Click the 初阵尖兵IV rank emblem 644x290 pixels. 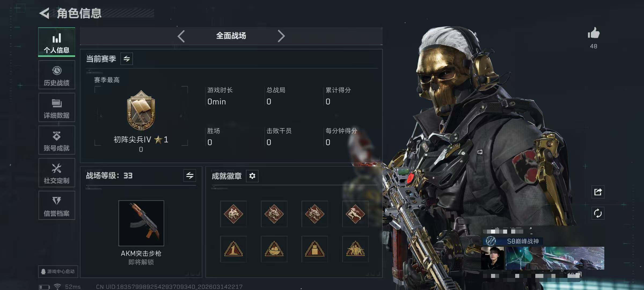click(141, 111)
